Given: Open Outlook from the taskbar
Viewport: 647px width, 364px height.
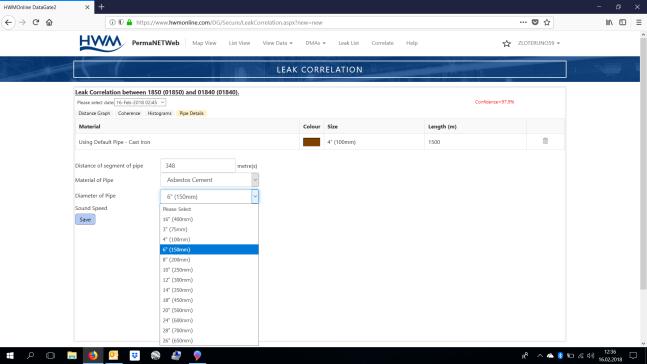Looking at the screenshot, I should [113, 355].
